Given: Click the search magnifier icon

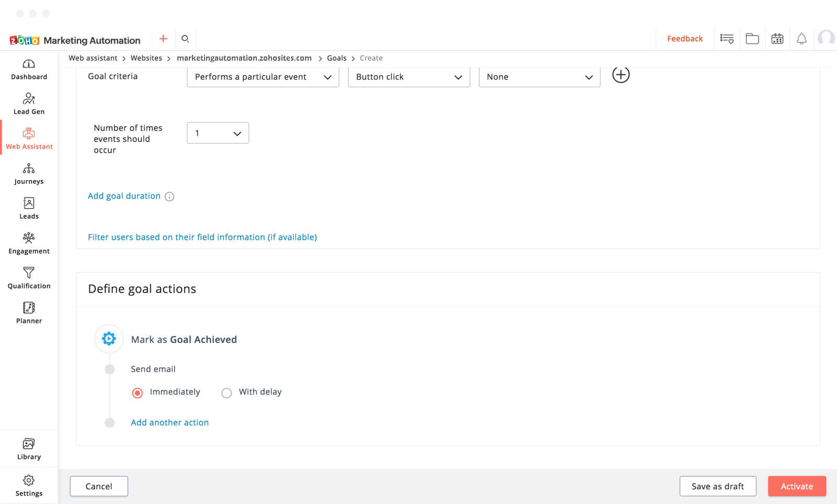Looking at the screenshot, I should [x=185, y=39].
